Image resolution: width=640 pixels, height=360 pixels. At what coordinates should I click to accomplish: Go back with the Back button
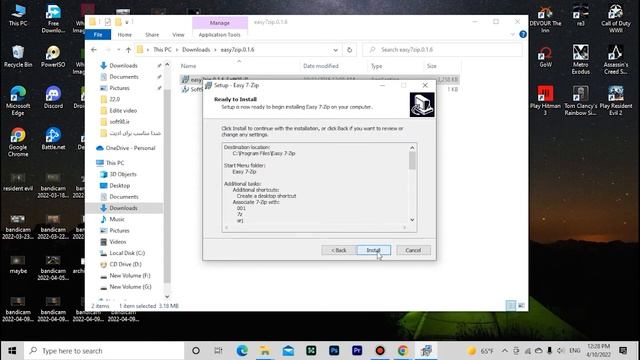338,250
